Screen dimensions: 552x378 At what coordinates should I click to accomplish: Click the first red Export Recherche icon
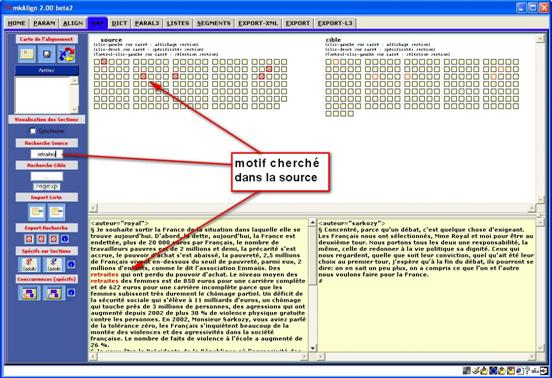click(x=29, y=239)
